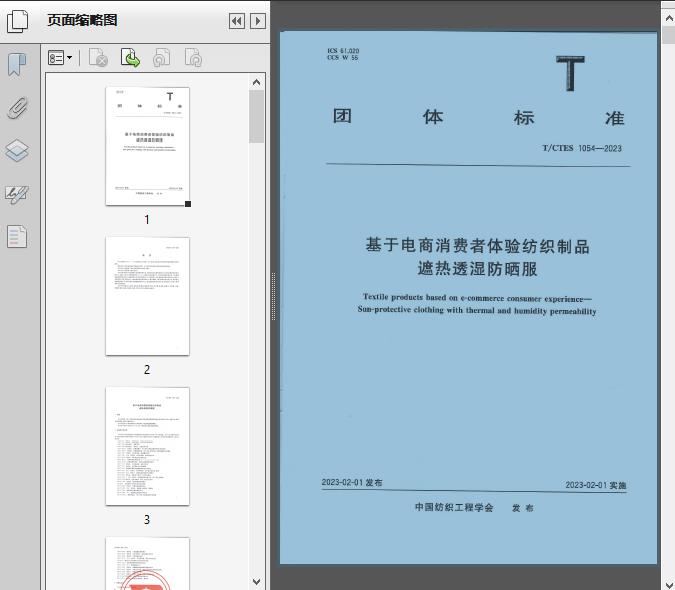The height and width of the screenshot is (590, 675).
Task: Click the thumbnail panel scroll-up arrow
Action: coord(257,82)
